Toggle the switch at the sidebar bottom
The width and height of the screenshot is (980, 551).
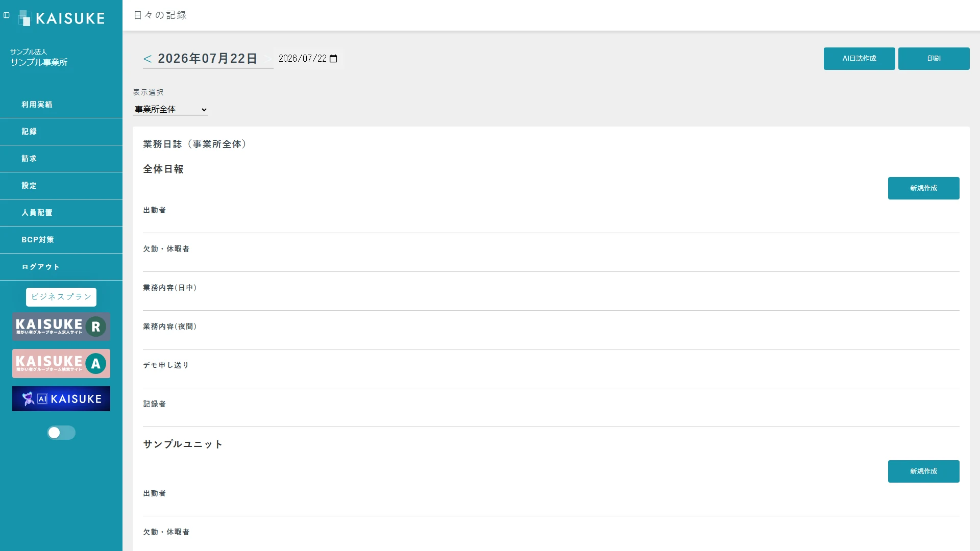[61, 433]
